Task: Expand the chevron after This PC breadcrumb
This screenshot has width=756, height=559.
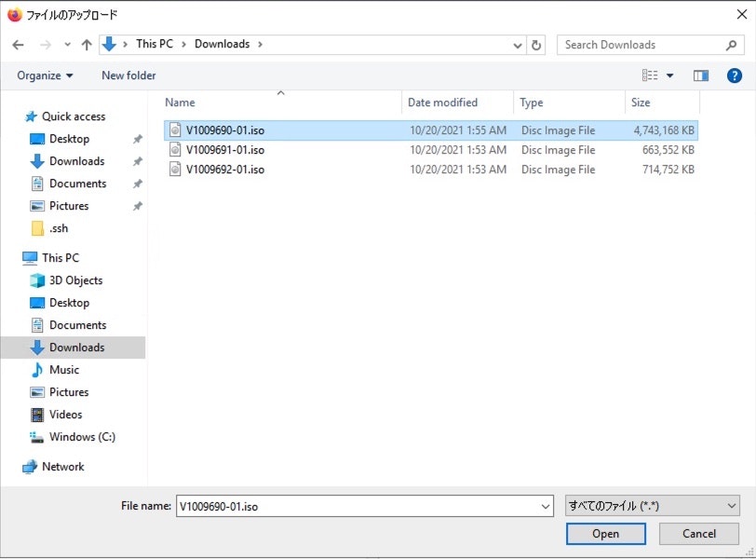Action: [x=183, y=45]
